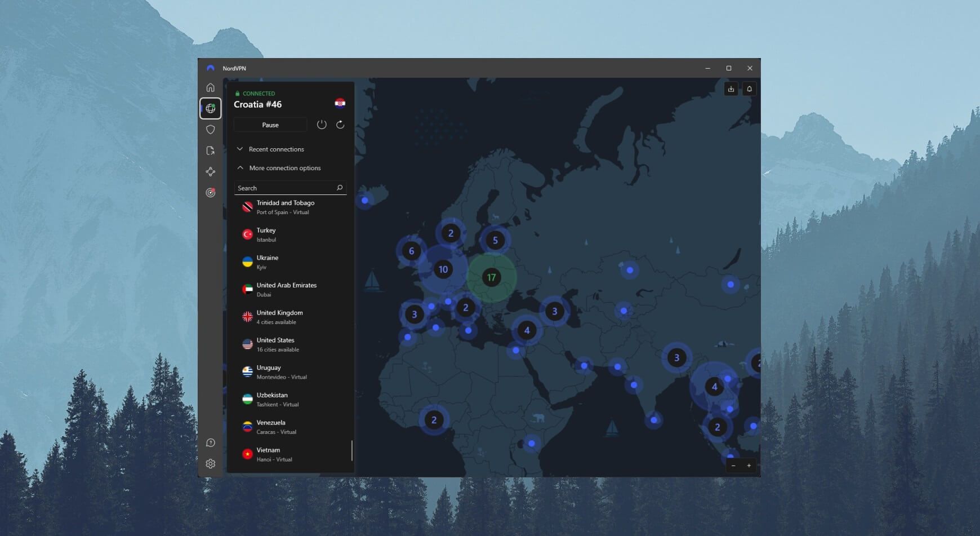The height and width of the screenshot is (536, 980).
Task: Maximize the NordVPN window
Action: point(729,68)
